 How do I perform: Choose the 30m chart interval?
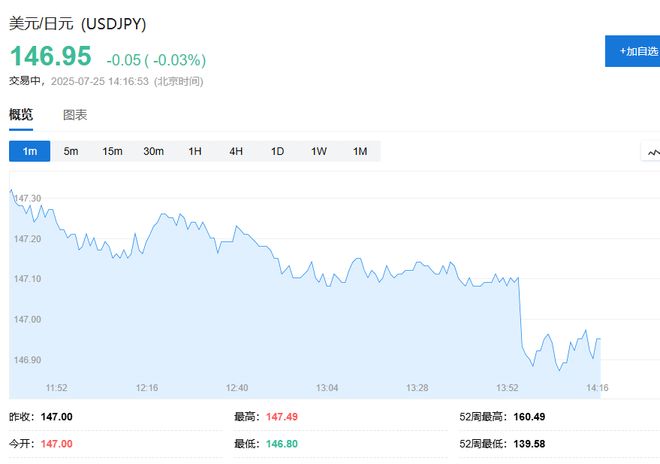tap(153, 151)
